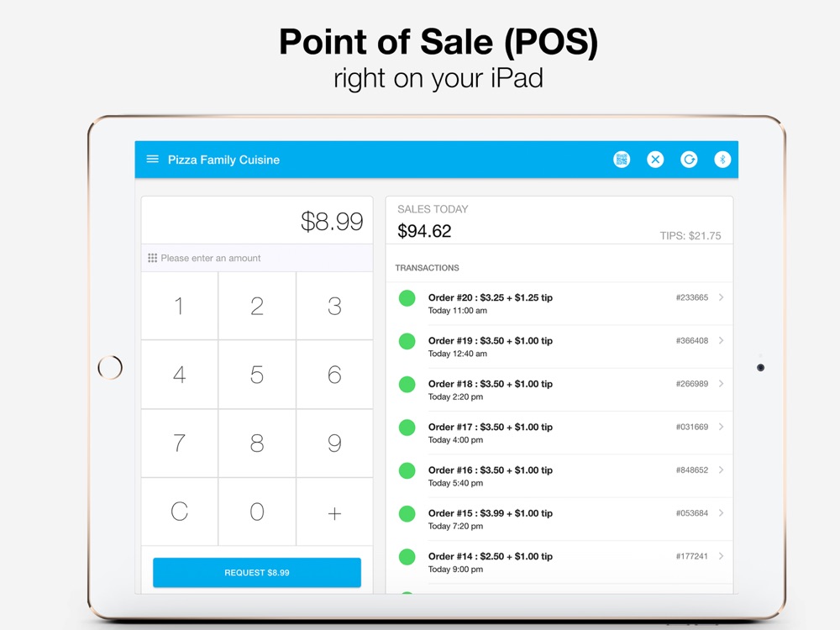Open Bluetooth settings icon in header

(722, 160)
